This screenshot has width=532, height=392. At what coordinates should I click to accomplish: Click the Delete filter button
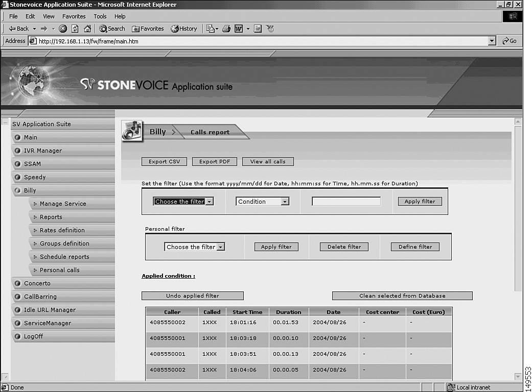(x=344, y=247)
